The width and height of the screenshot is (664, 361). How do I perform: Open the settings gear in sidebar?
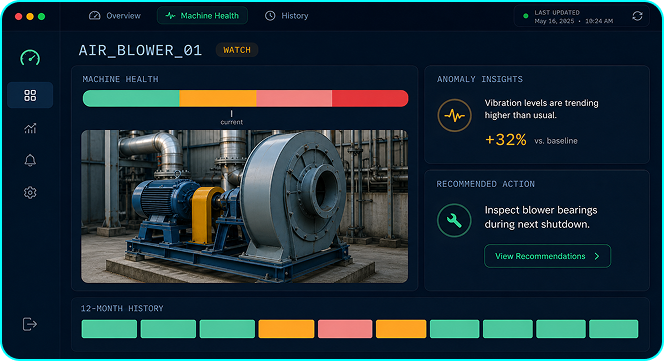[x=30, y=193]
